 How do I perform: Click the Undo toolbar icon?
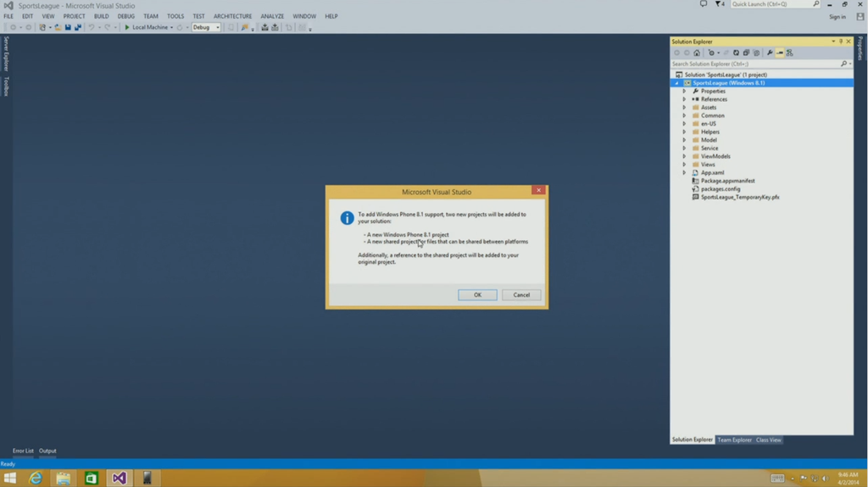pos(92,27)
